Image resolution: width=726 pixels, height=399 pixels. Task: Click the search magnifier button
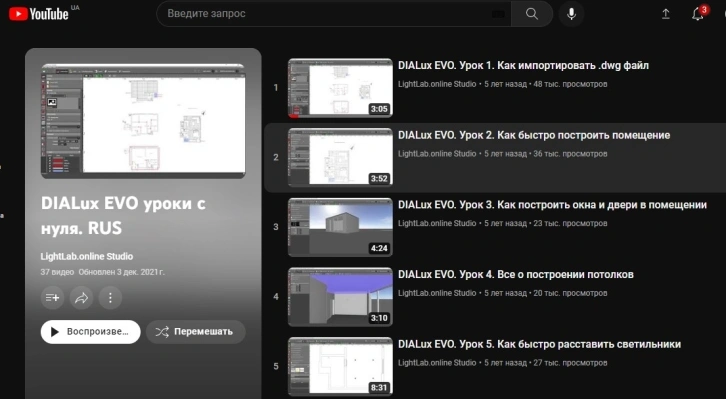click(532, 14)
